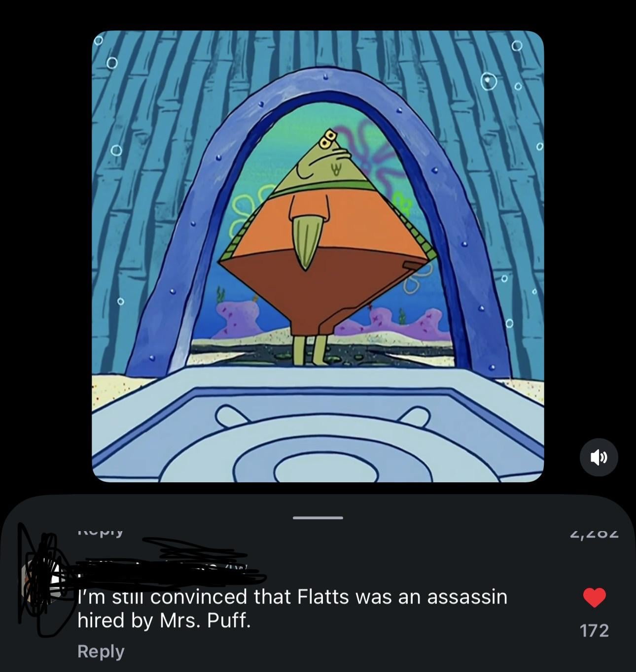Select the 'I'm still convinced' comment text

pyautogui.click(x=292, y=608)
